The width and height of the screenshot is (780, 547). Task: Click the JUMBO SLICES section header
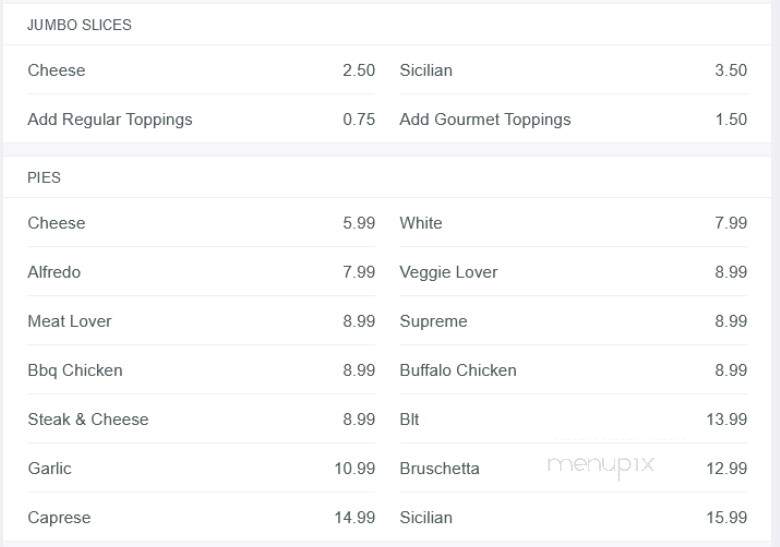tap(79, 25)
